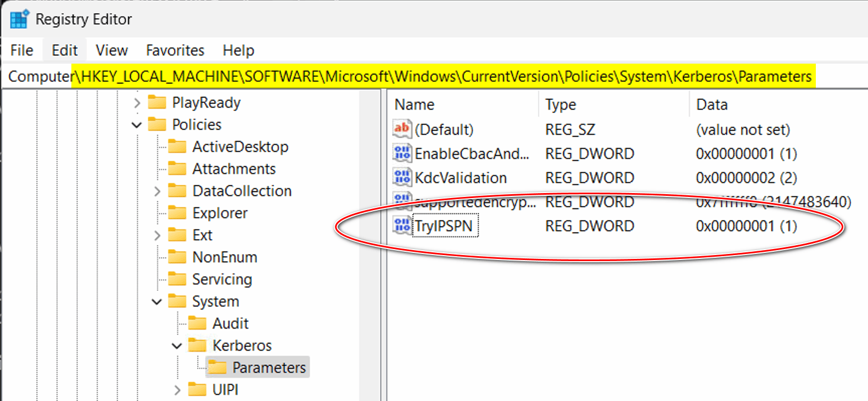This screenshot has width=868, height=401.
Task: Open the Edit menu
Action: tap(64, 50)
